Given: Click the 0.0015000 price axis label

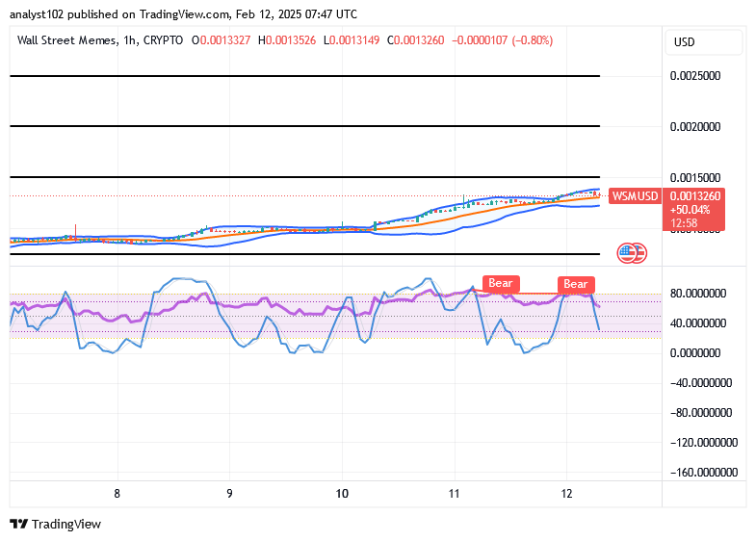Looking at the screenshot, I should (x=695, y=178).
